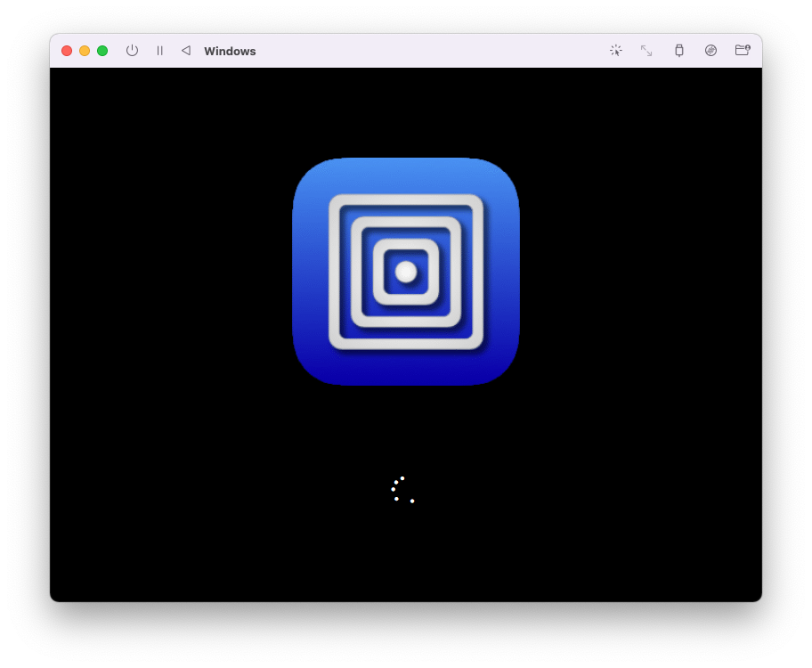This screenshot has width=812, height=668.
Task: Zoom the window with the green traffic light
Action: click(x=101, y=51)
